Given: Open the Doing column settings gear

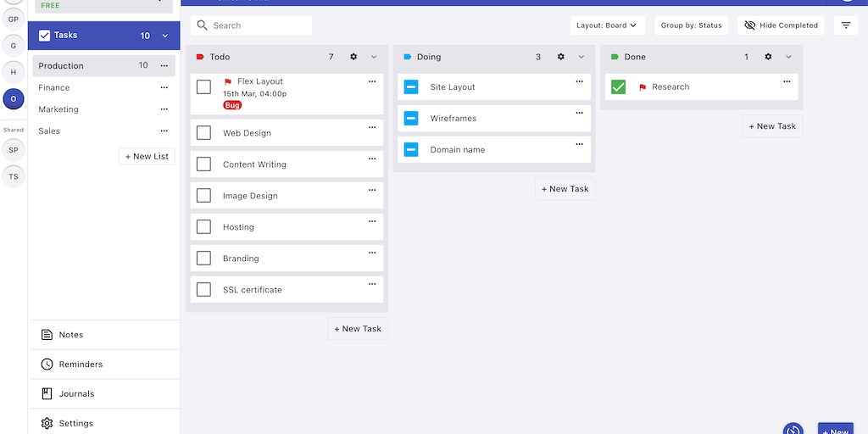Looking at the screenshot, I should click(561, 57).
